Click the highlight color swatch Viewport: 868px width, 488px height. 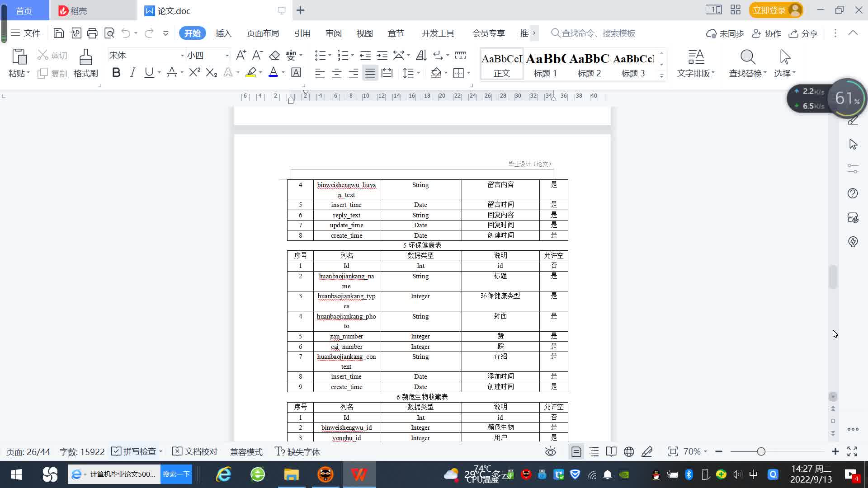(x=251, y=73)
